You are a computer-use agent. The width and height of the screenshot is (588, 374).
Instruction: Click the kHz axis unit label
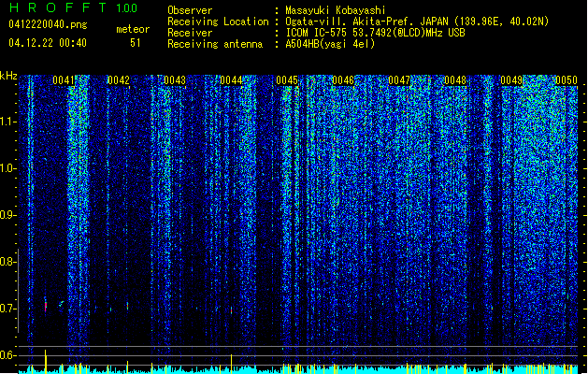(8, 76)
